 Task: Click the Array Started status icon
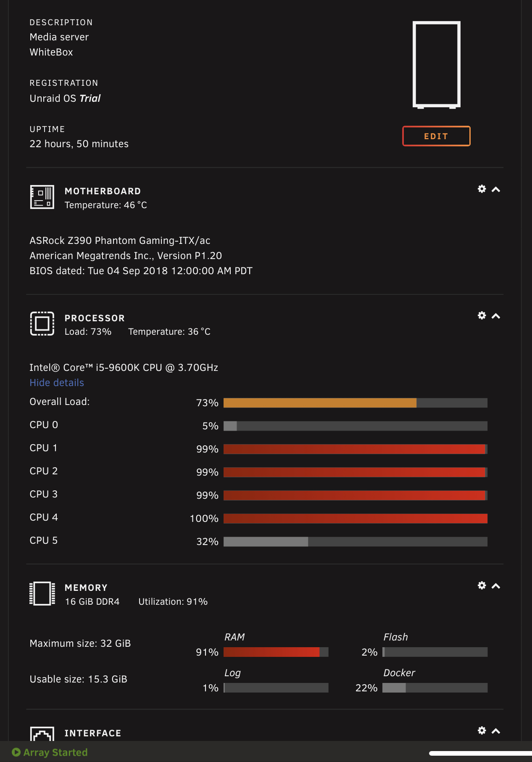tap(16, 752)
